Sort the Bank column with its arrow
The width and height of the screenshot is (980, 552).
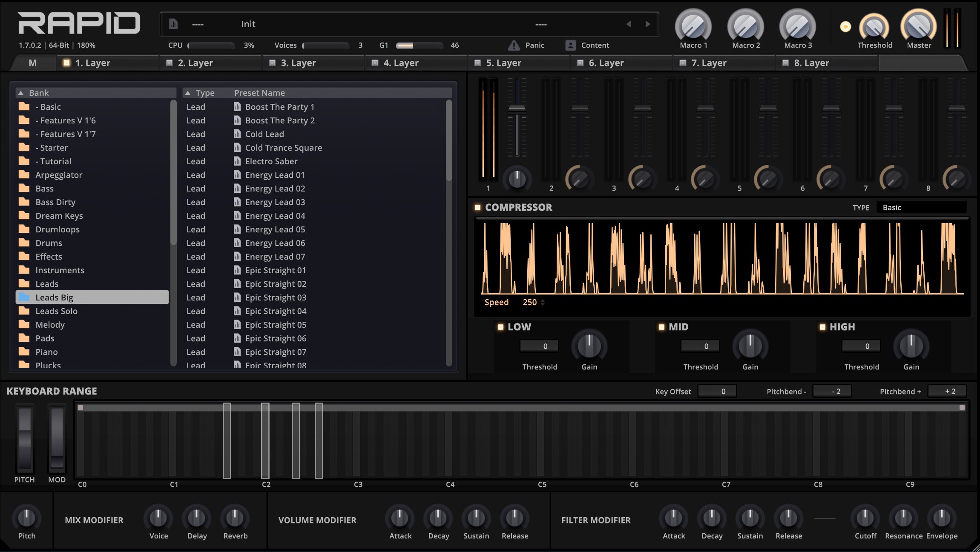click(x=20, y=93)
